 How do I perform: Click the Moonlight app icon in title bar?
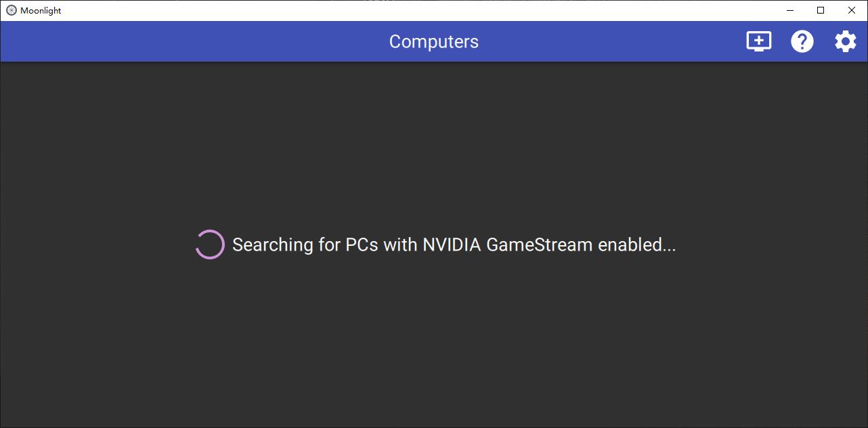(11, 10)
